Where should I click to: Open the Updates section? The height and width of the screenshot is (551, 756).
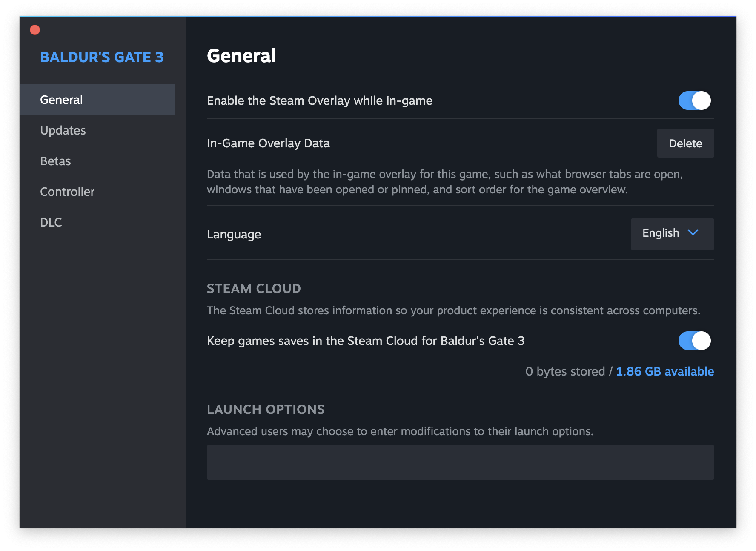63,130
